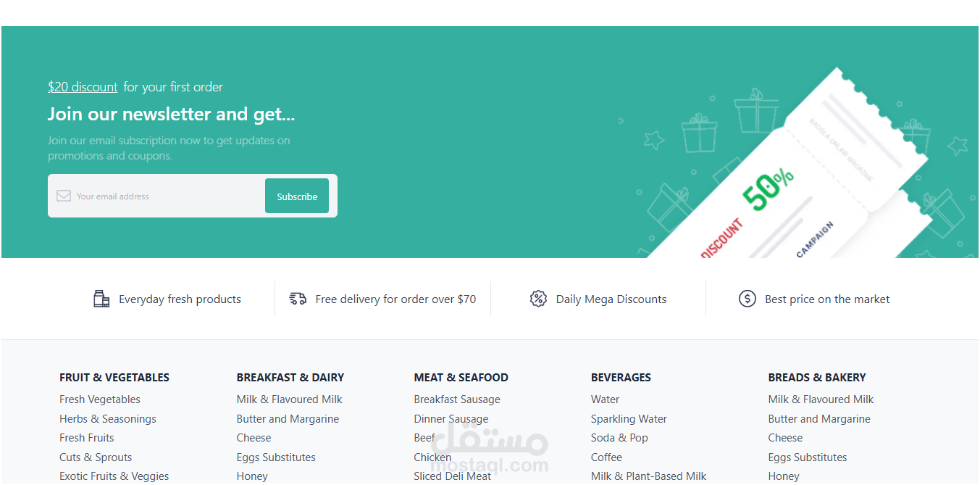Click the delivery truck icon

click(298, 299)
